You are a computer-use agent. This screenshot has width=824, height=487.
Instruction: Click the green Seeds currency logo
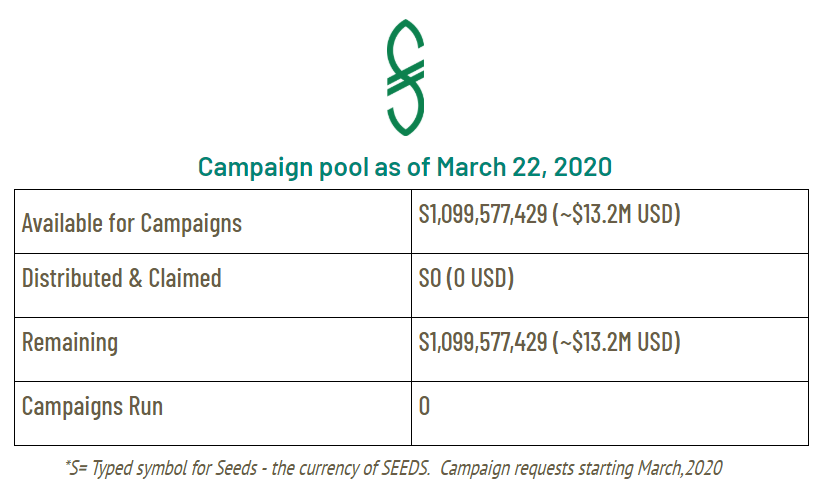point(406,77)
